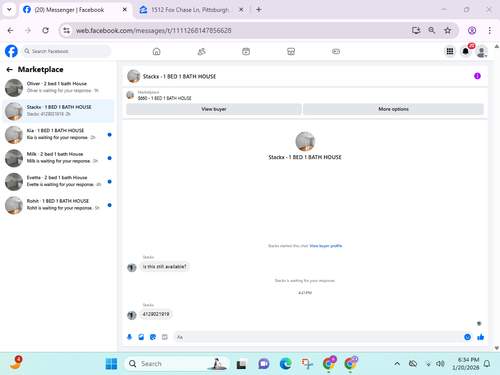
Task: Choose a sticker icon
Action: 153,337
